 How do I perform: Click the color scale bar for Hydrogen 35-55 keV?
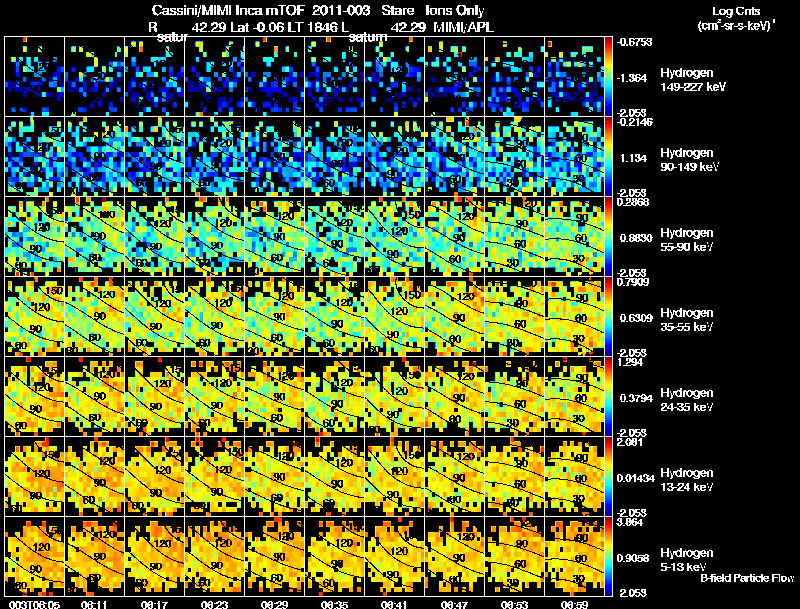pyautogui.click(x=608, y=317)
